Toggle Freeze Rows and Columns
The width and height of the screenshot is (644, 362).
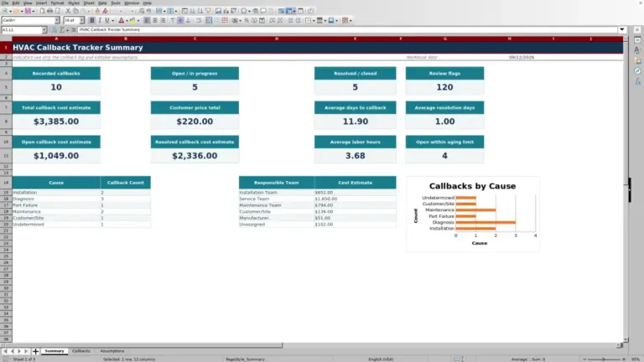click(289, 11)
